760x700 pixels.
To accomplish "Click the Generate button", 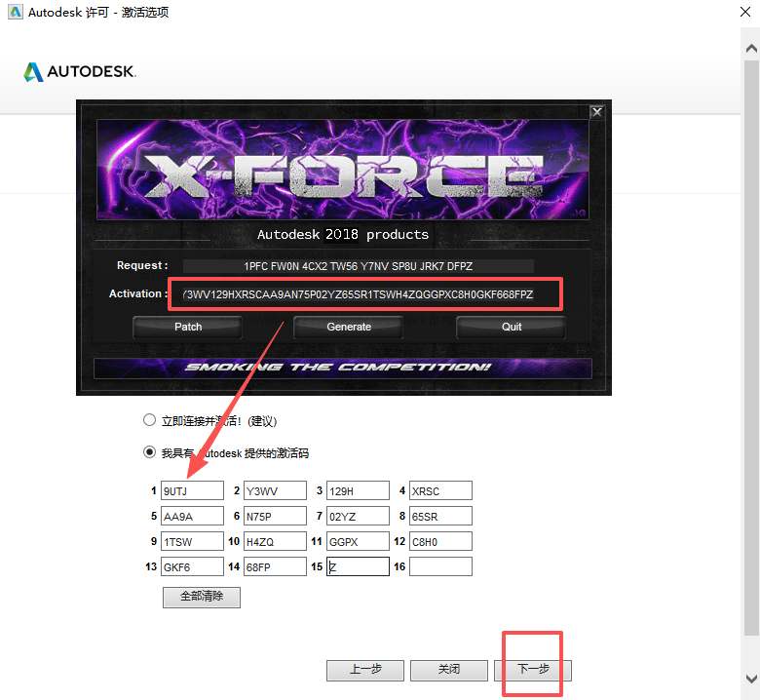I will tap(349, 327).
